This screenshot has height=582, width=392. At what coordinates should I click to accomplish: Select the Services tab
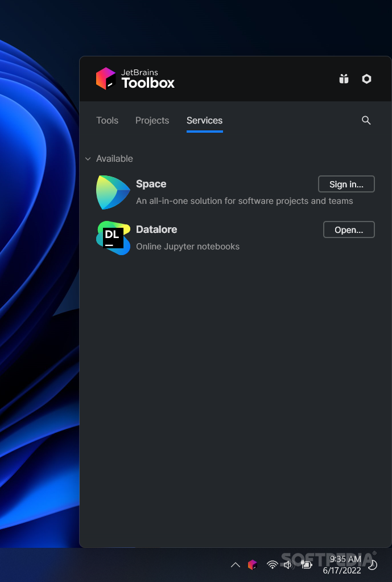point(204,120)
